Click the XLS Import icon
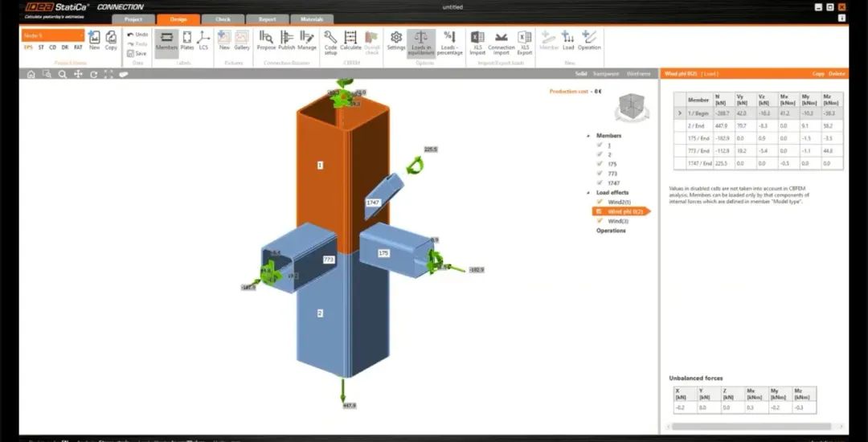 (x=477, y=39)
